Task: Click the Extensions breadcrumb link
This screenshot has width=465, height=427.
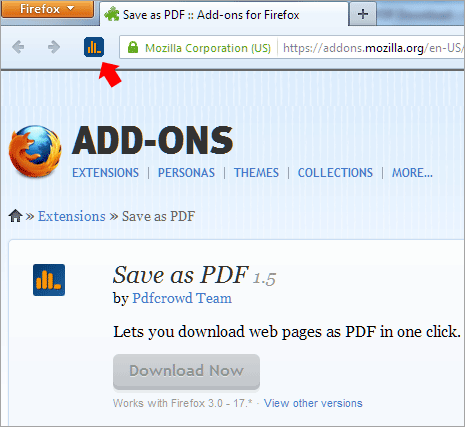Action: click(x=72, y=216)
